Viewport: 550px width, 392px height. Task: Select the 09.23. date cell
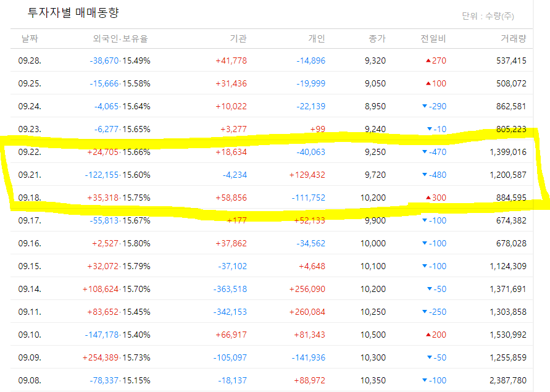pos(30,129)
